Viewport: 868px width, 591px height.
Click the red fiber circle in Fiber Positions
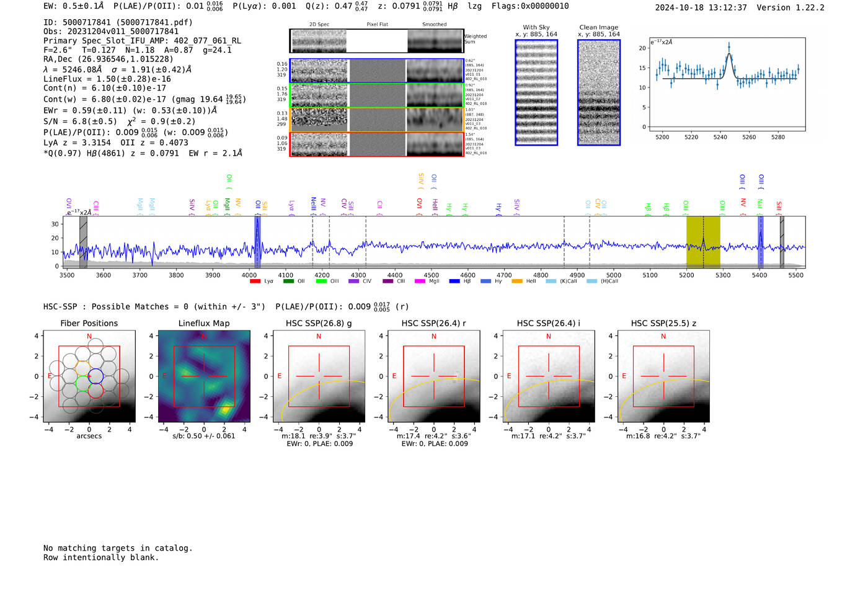pyautogui.click(x=95, y=391)
